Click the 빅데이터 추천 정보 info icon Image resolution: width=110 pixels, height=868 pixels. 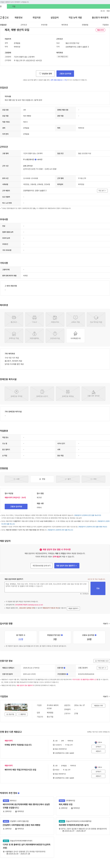19,793
